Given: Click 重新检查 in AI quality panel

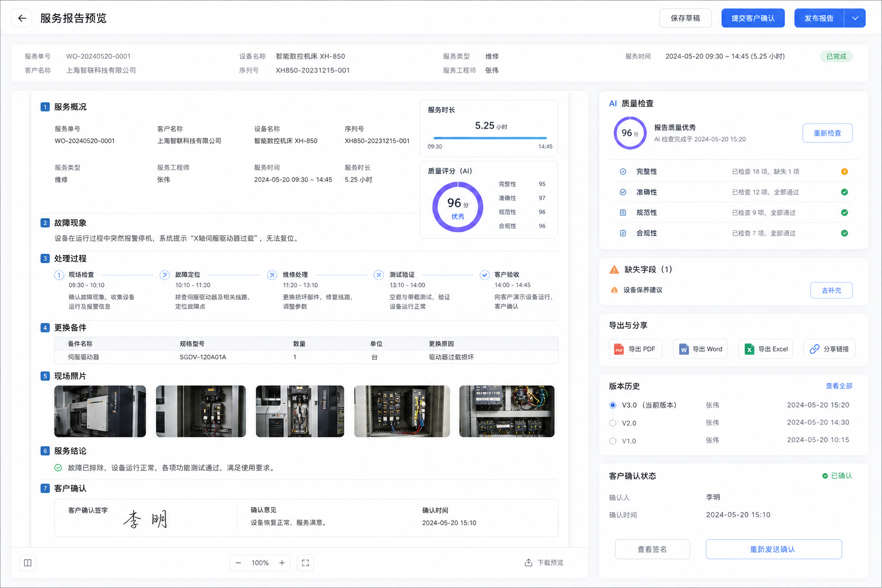Looking at the screenshot, I should pos(827,133).
